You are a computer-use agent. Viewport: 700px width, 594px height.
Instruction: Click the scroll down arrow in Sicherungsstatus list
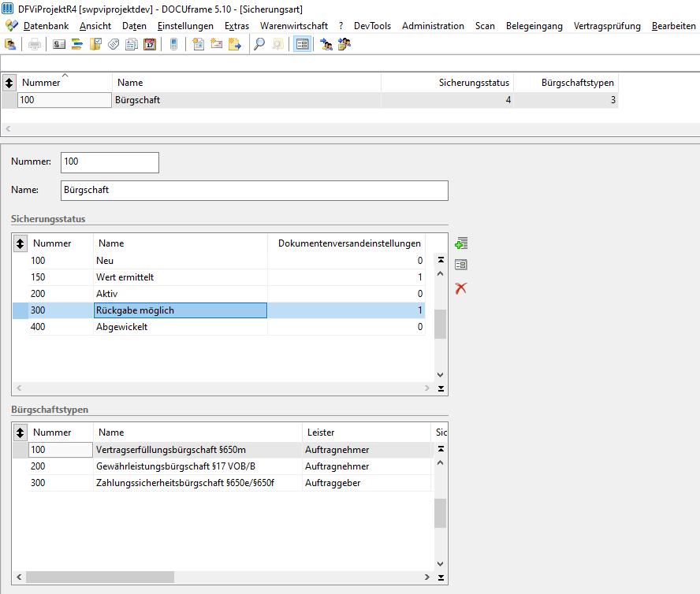(x=440, y=375)
